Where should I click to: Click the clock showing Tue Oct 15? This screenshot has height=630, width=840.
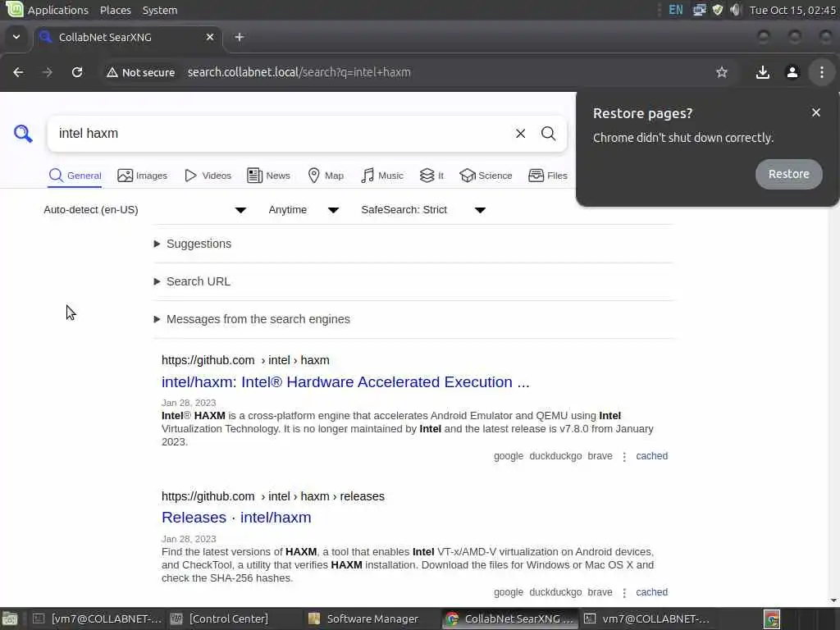click(x=792, y=10)
